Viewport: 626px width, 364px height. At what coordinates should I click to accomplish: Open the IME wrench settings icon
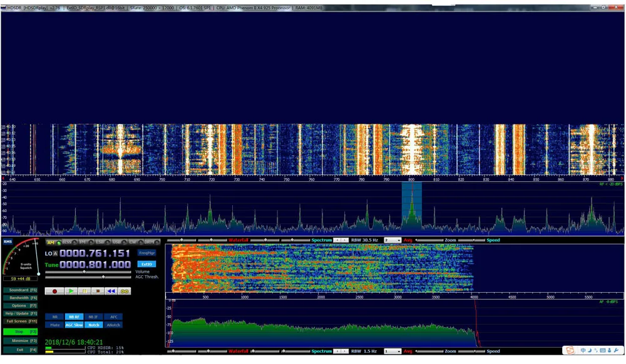click(x=617, y=350)
